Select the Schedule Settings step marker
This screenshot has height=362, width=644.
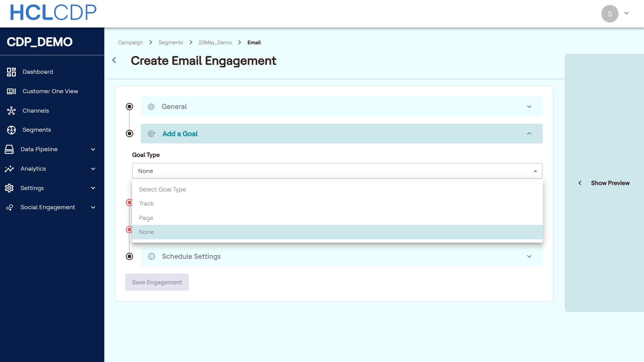point(129,256)
